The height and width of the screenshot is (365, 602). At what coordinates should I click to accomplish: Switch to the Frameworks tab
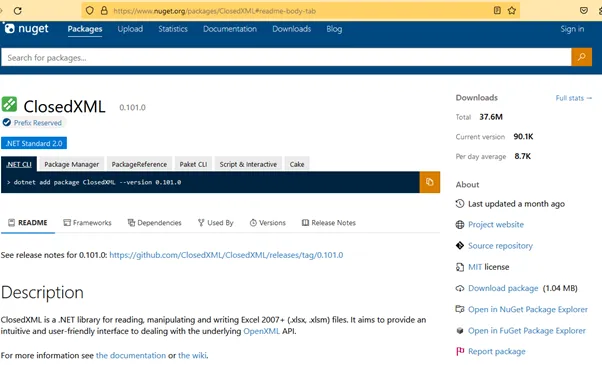click(x=88, y=223)
